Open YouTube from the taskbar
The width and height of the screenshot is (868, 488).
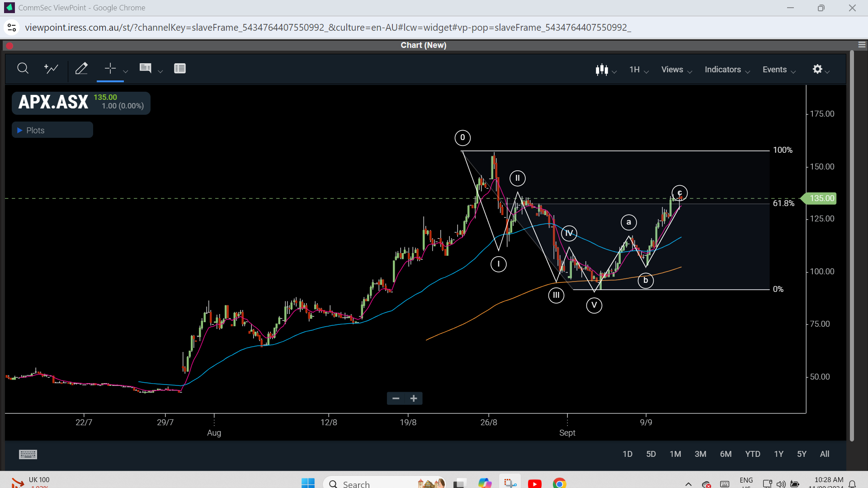pyautogui.click(x=534, y=483)
